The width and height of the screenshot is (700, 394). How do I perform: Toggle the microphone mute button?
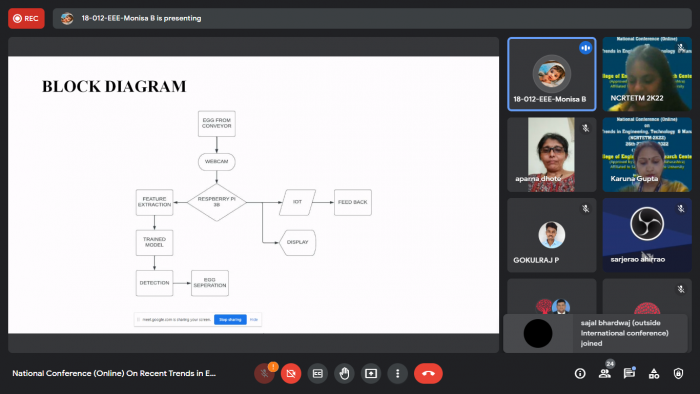pos(264,373)
